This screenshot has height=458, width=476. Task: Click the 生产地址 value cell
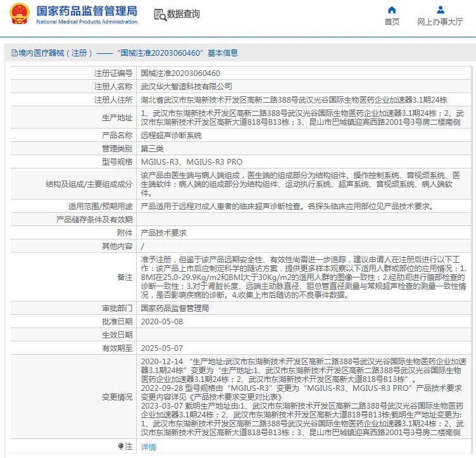click(x=304, y=118)
